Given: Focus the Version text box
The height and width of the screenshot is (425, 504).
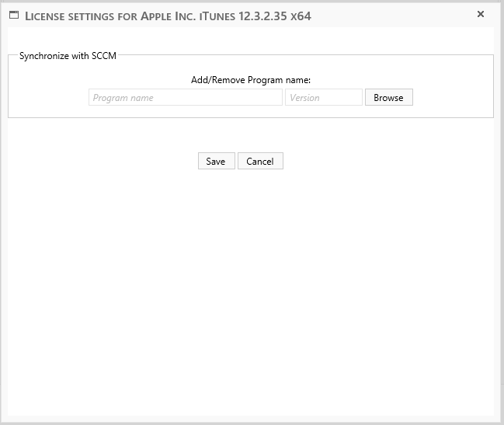Looking at the screenshot, I should pos(323,98).
